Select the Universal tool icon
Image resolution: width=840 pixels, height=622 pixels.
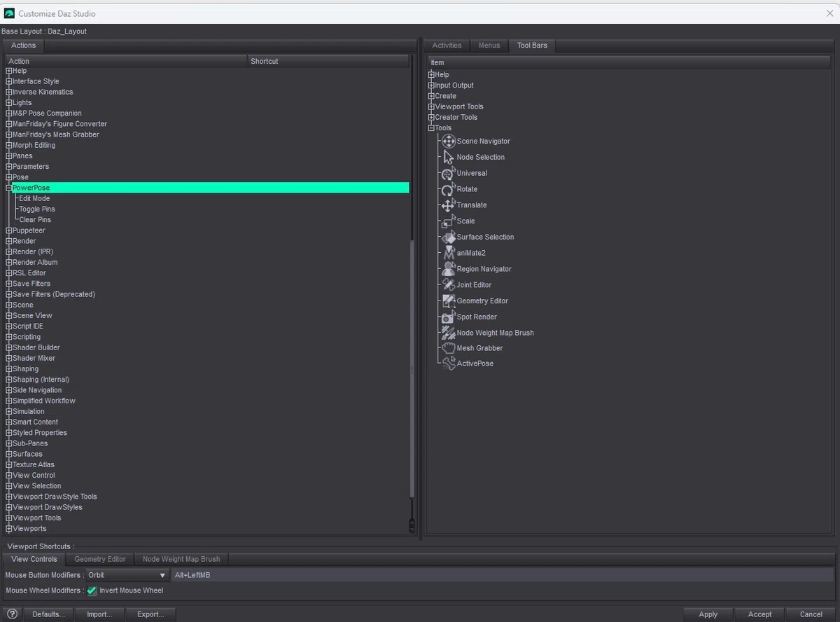click(x=449, y=173)
